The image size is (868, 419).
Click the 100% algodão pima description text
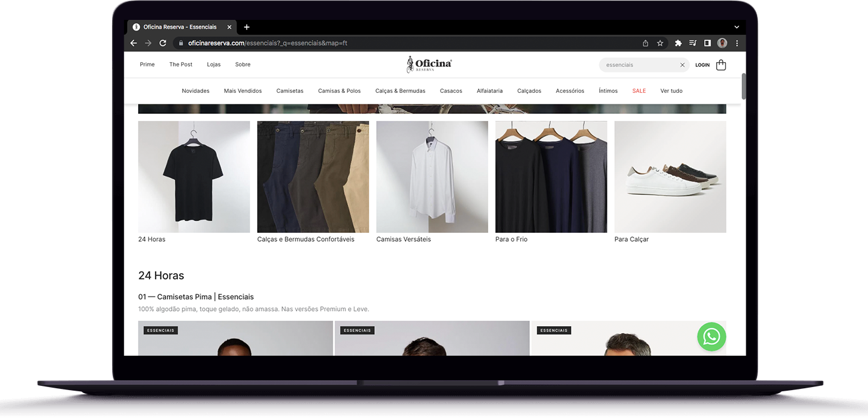point(253,309)
